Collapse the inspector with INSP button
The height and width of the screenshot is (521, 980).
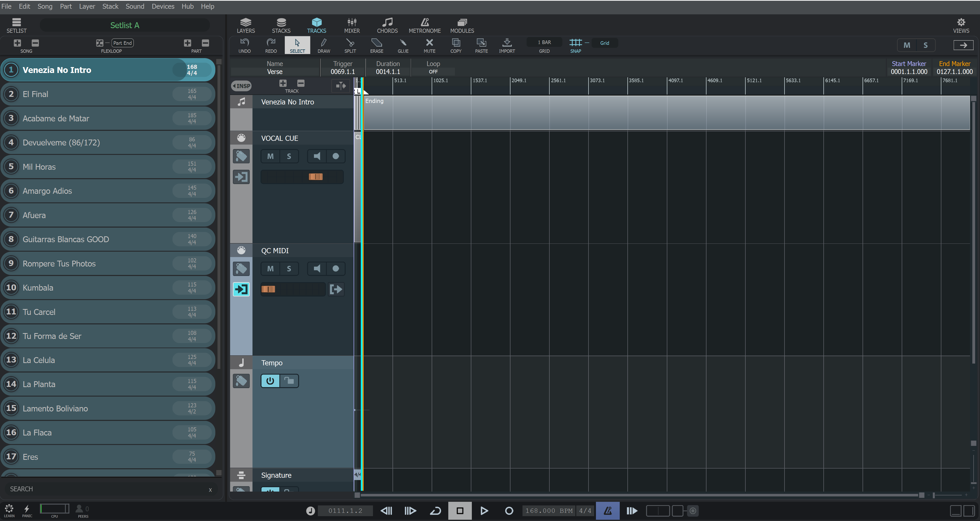[241, 86]
